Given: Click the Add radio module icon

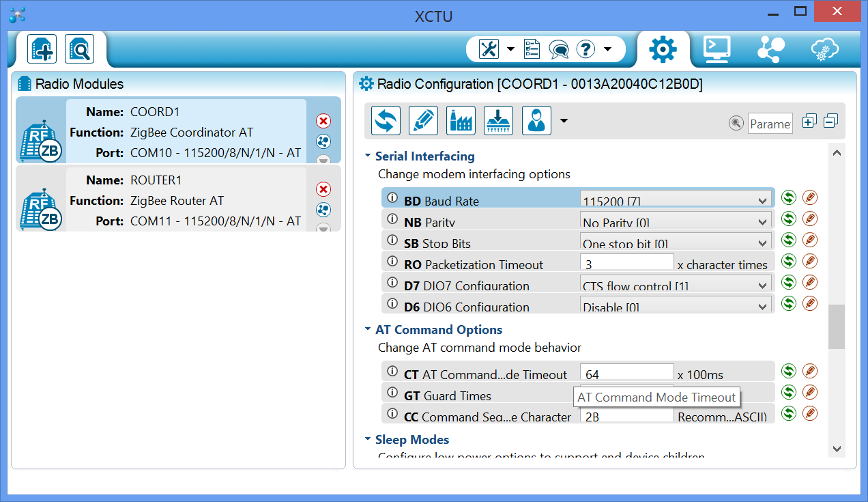Looking at the screenshot, I should coord(42,49).
